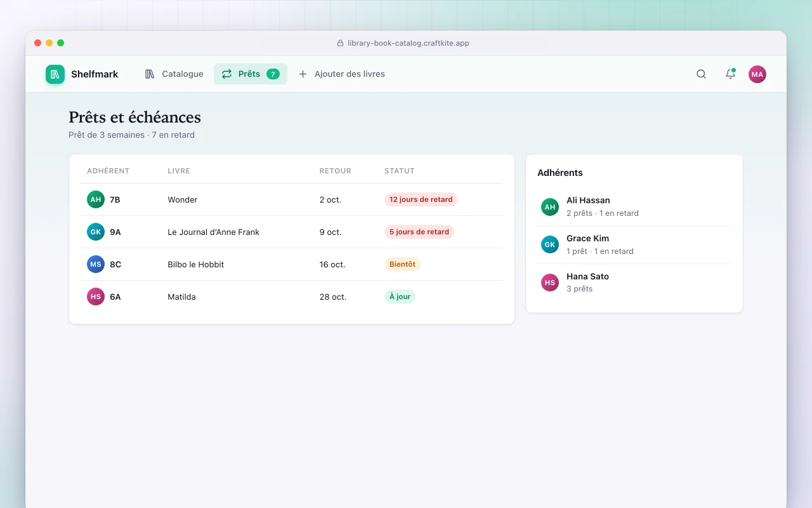Open Ali Hassan in the Adhérents list
The height and width of the screenshot is (508, 812).
click(634, 206)
